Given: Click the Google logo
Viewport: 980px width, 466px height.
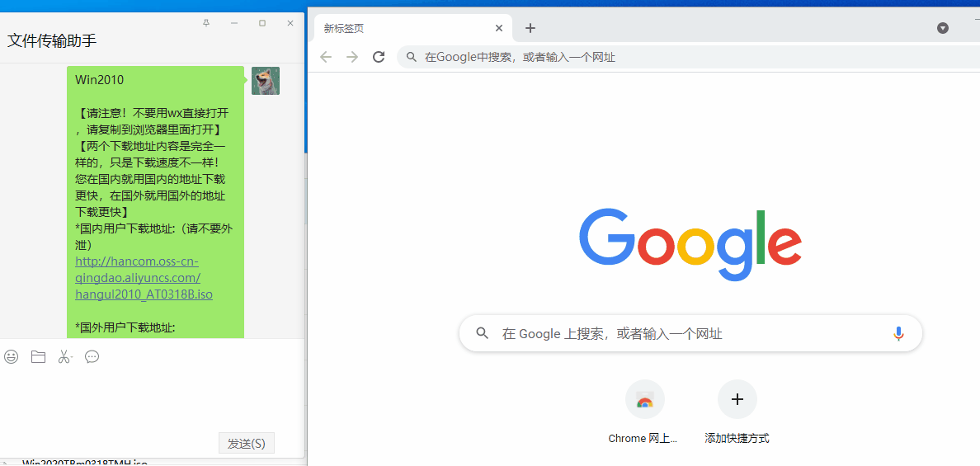Looking at the screenshot, I should click(x=690, y=245).
